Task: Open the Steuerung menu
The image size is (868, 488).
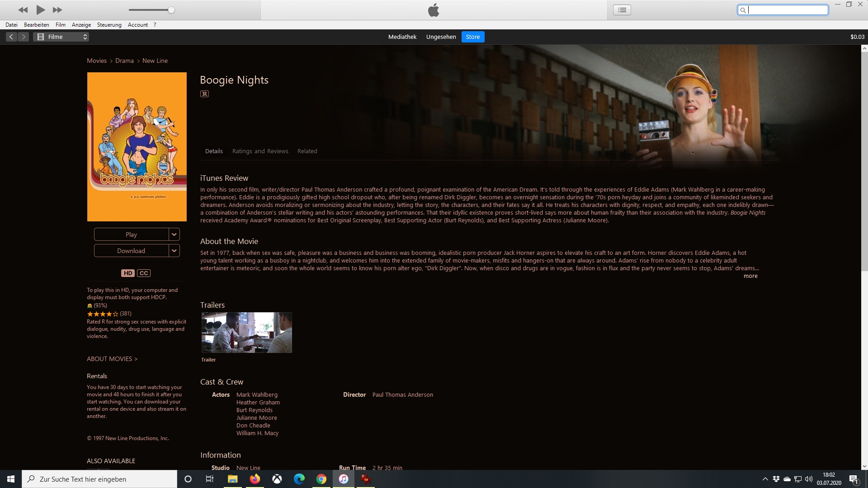Action: coord(109,25)
